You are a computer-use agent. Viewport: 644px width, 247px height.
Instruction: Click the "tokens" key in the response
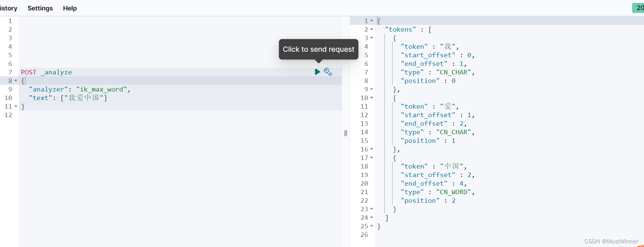(x=400, y=29)
